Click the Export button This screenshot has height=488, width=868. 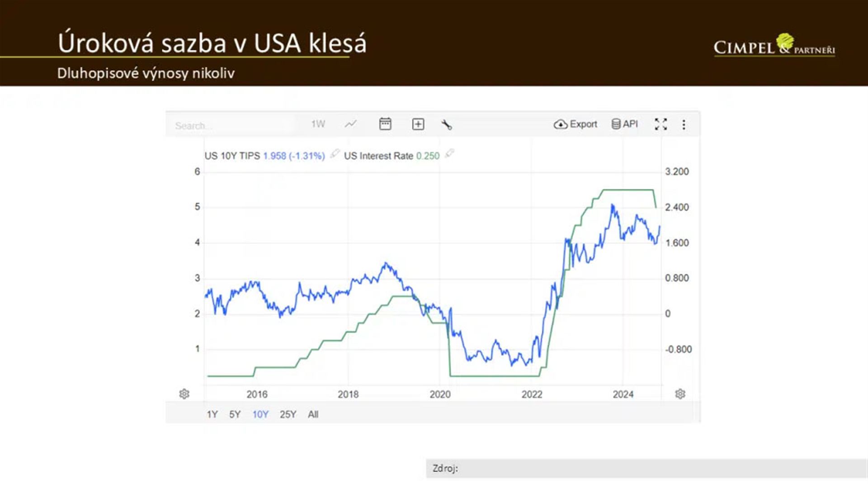click(x=576, y=124)
